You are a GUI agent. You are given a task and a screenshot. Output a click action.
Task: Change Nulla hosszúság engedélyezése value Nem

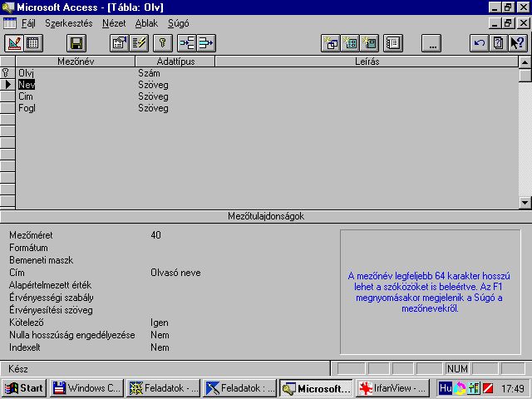pyautogui.click(x=160, y=335)
